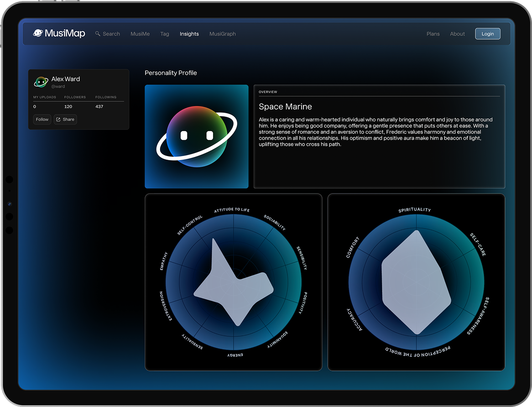Open the MusiMe page
Viewport: 532px width, 407px height.
pyautogui.click(x=140, y=33)
